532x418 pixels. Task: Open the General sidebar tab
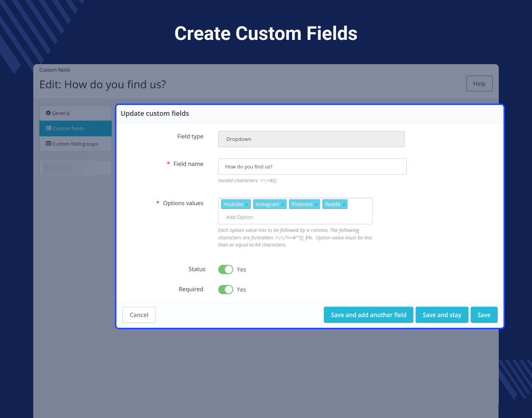[x=76, y=113]
